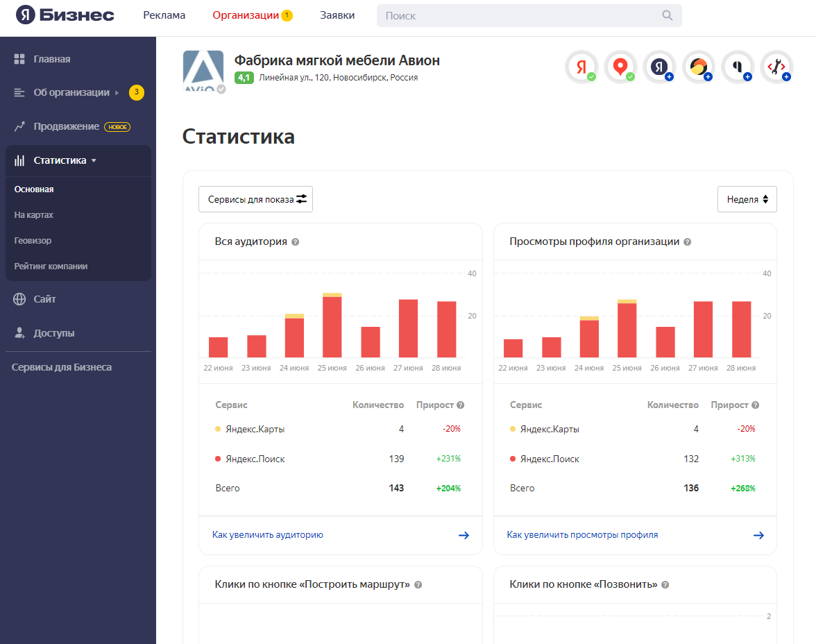Click the Главная grid icon

point(19,59)
